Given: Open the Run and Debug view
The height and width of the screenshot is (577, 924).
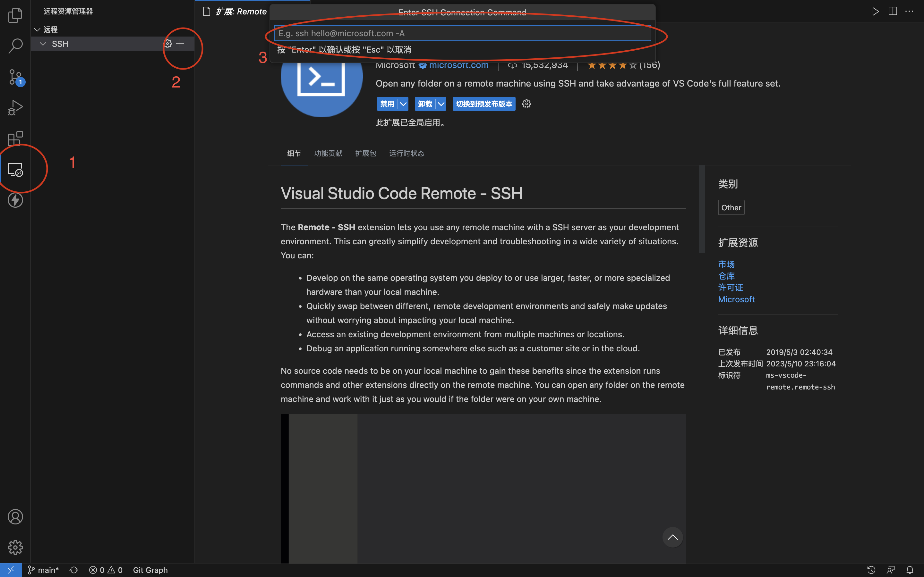Looking at the screenshot, I should [x=15, y=108].
